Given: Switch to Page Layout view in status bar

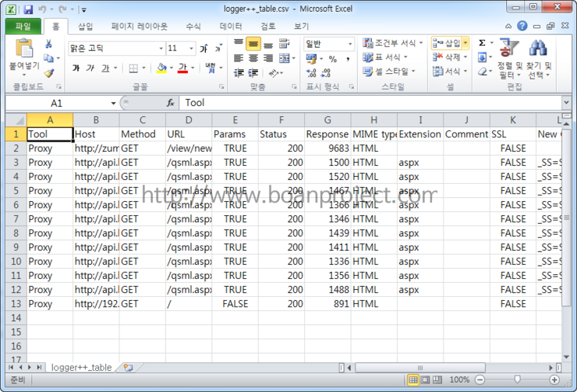Looking at the screenshot, I should 425,380.
